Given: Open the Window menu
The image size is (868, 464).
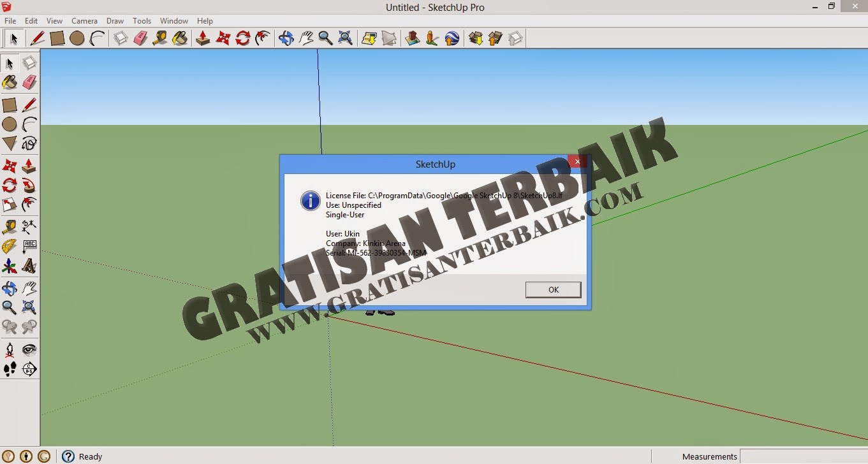Looking at the screenshot, I should [174, 21].
